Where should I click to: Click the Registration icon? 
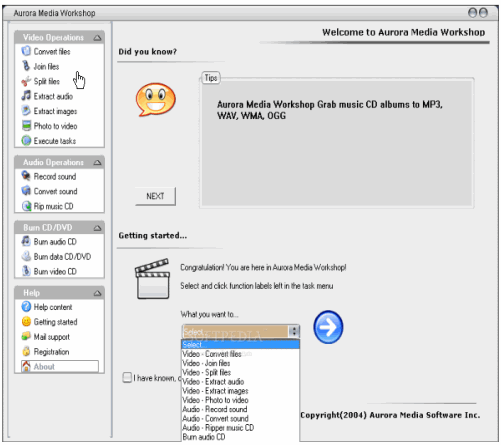(26, 351)
